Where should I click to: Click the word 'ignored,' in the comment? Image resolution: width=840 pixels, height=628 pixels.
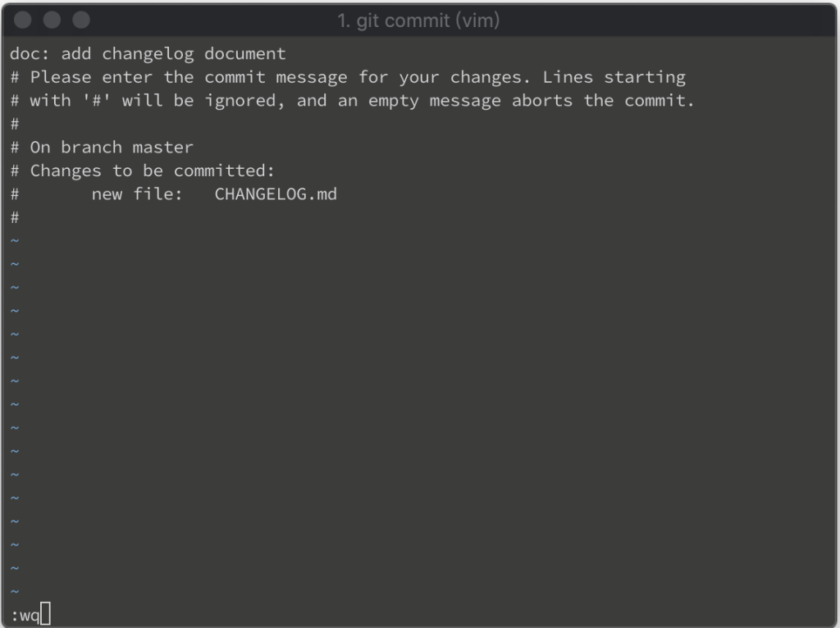pos(244,101)
